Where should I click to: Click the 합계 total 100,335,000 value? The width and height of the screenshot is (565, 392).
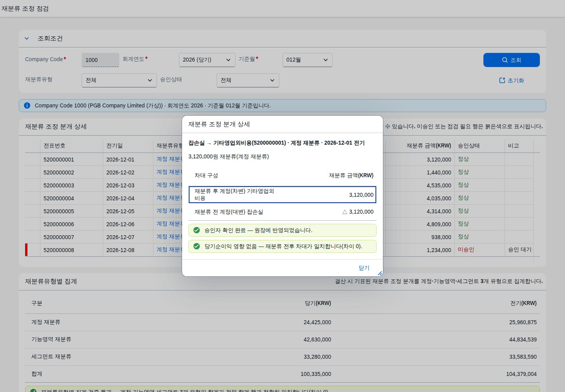316,374
